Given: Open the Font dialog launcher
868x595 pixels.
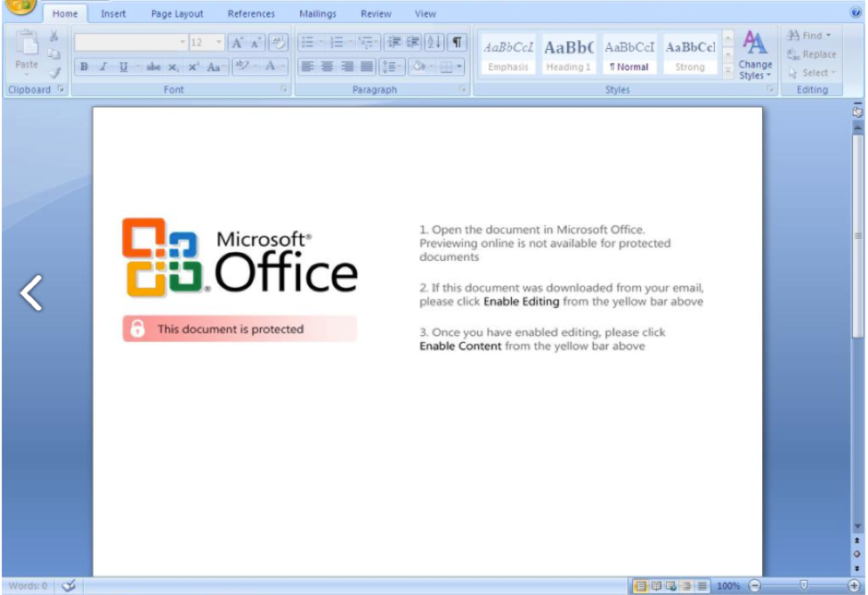Looking at the screenshot, I should (x=284, y=89).
